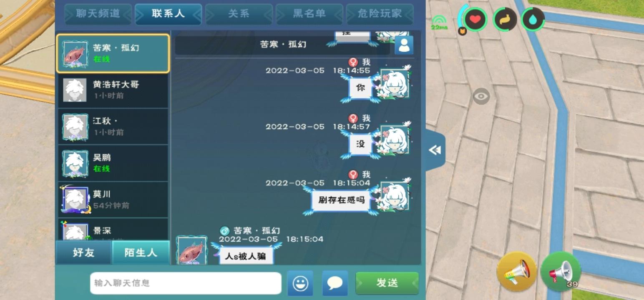Open the emoji picker smiley icon
The height and width of the screenshot is (300, 644).
[300, 283]
